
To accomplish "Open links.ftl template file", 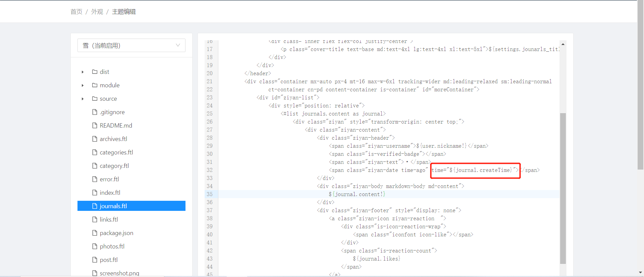I will click(x=109, y=219).
